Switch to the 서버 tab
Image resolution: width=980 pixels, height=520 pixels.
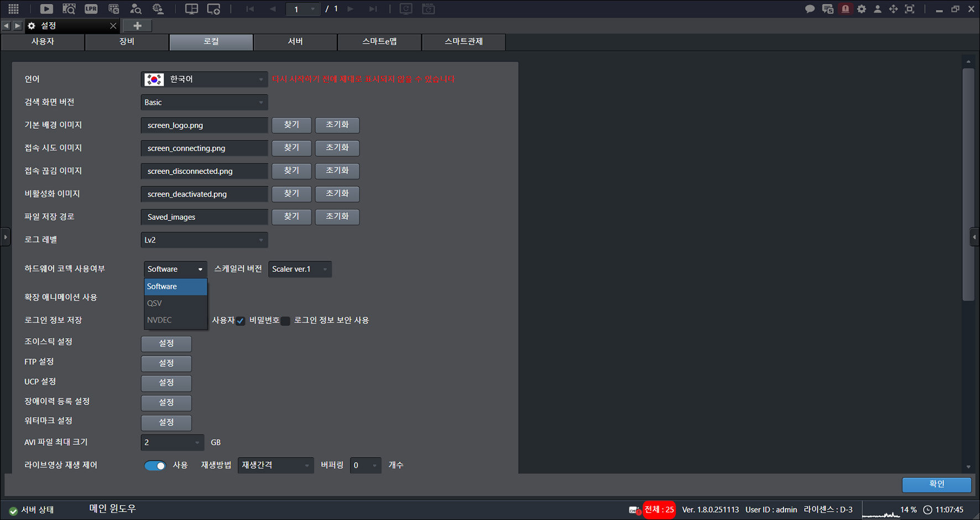point(295,41)
